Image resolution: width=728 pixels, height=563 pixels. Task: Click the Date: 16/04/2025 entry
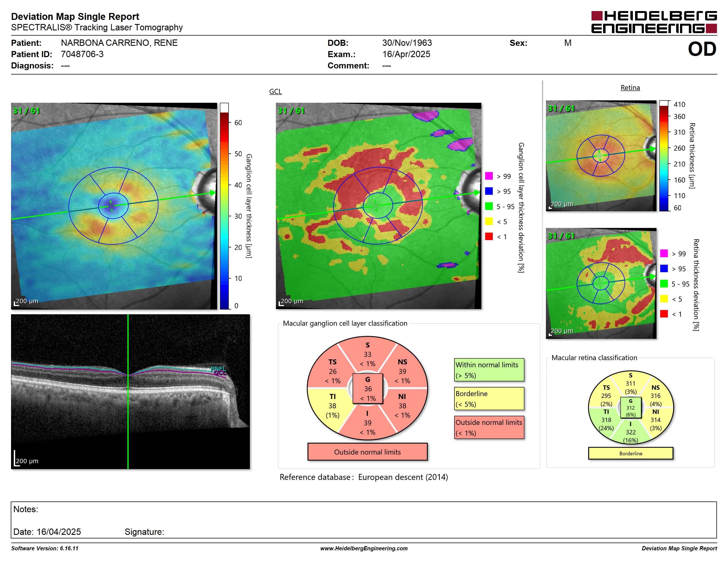click(47, 532)
